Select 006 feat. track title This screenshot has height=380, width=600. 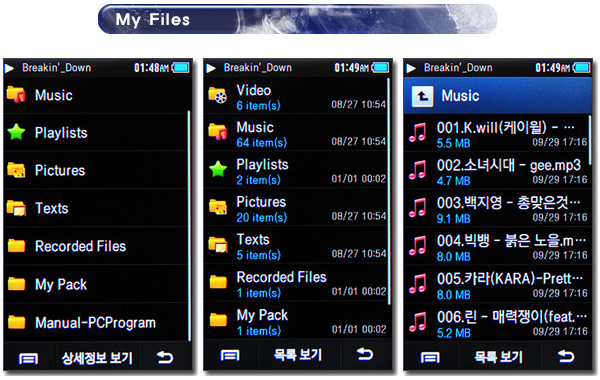[512, 317]
